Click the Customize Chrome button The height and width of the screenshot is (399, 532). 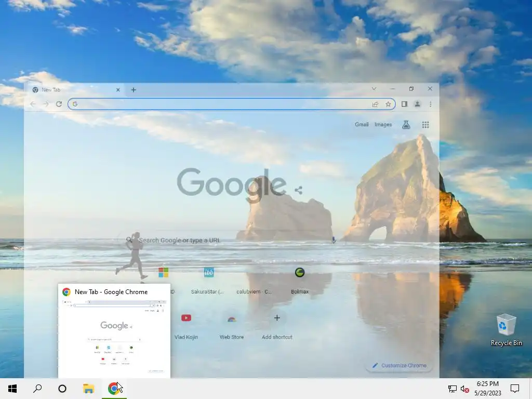(400, 365)
